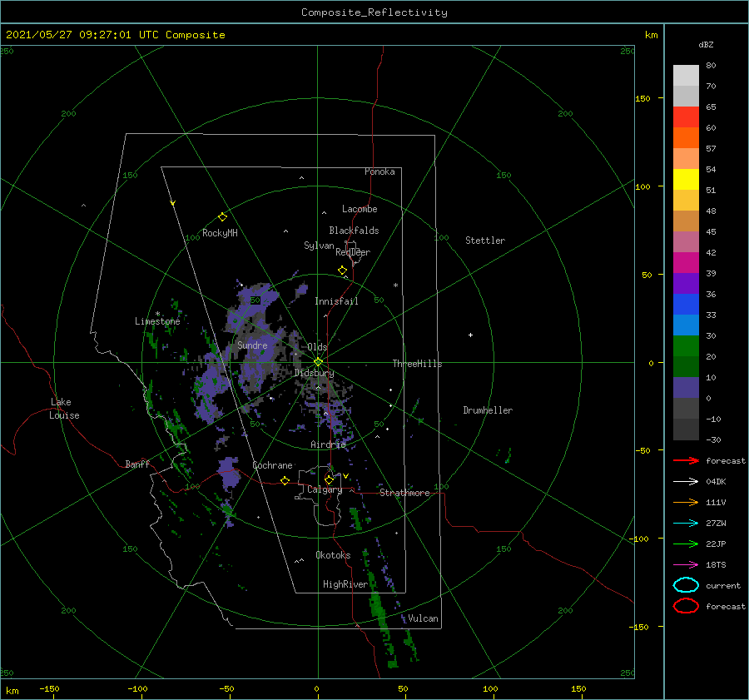
Task: Click the HighRiver label
Action: 345,584
